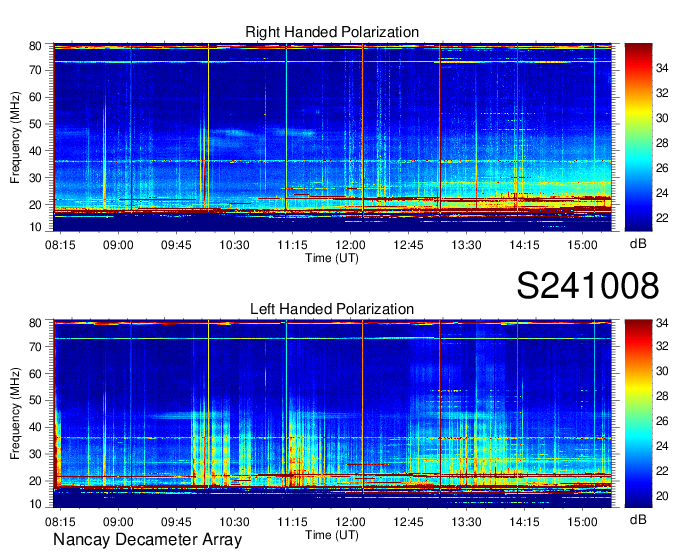Click the bottom plot's color scale bar
This screenshot has width=680, height=552.
coord(638,414)
